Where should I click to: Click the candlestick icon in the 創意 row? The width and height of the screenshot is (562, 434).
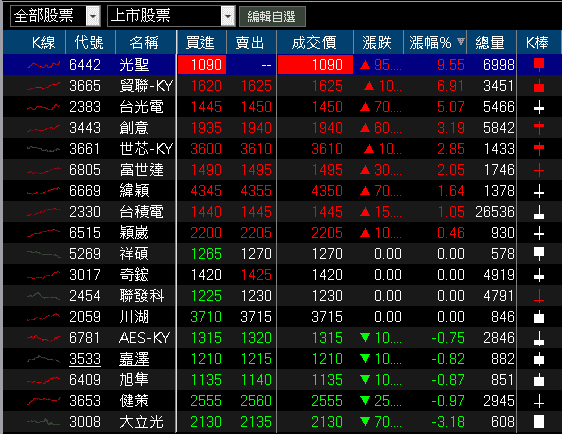pos(539,128)
